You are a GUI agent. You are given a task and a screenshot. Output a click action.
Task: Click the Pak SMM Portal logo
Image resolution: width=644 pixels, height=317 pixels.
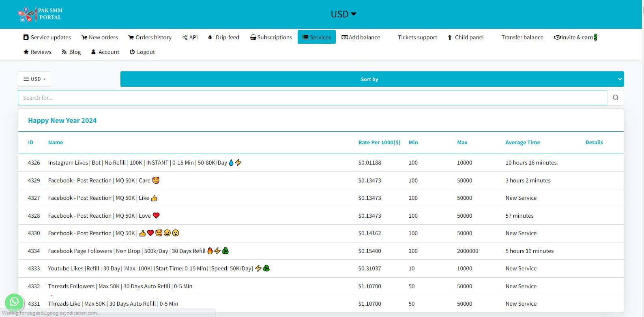pos(40,14)
